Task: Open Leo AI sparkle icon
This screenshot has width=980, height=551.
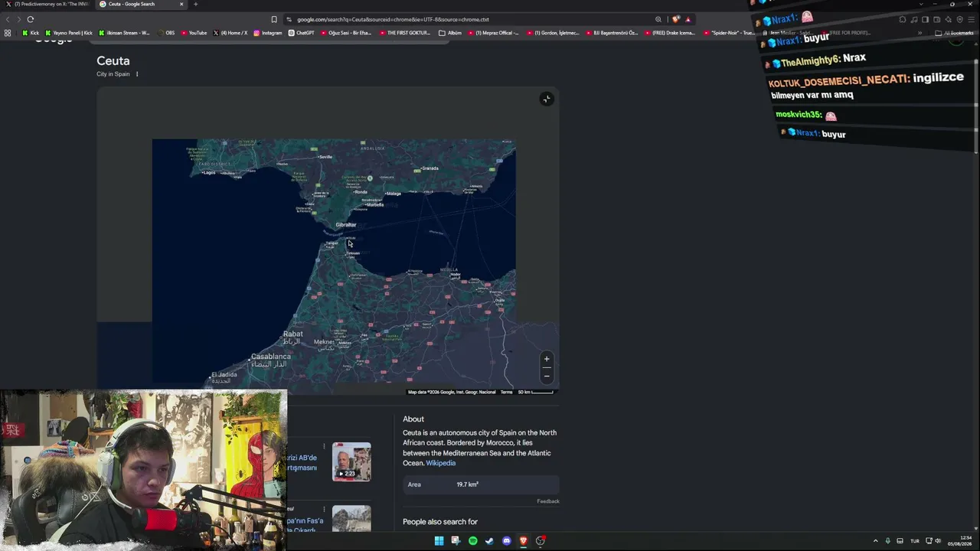Action: [949, 19]
